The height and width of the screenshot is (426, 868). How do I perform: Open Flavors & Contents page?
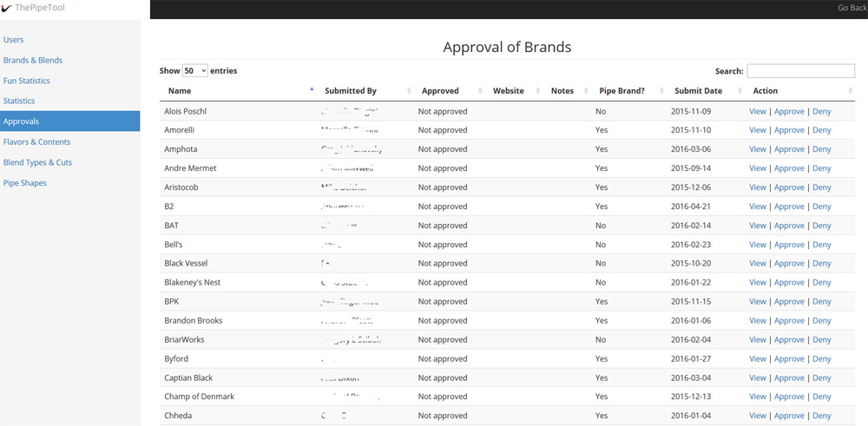pyautogui.click(x=36, y=141)
